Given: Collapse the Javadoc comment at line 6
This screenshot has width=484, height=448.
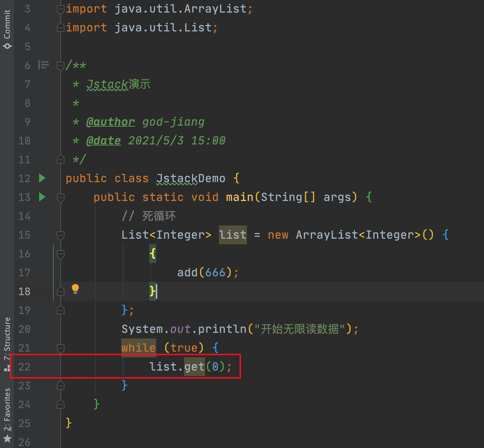Looking at the screenshot, I should [61, 66].
